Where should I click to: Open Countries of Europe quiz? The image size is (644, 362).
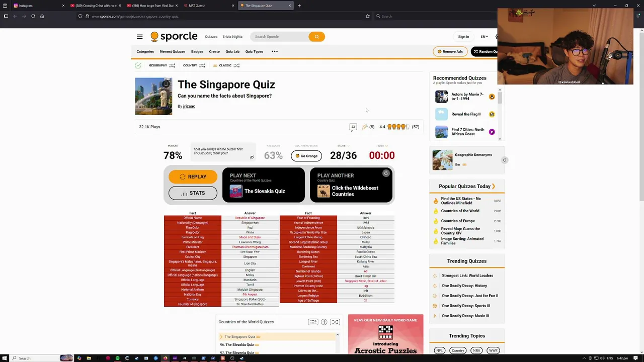coord(458,221)
